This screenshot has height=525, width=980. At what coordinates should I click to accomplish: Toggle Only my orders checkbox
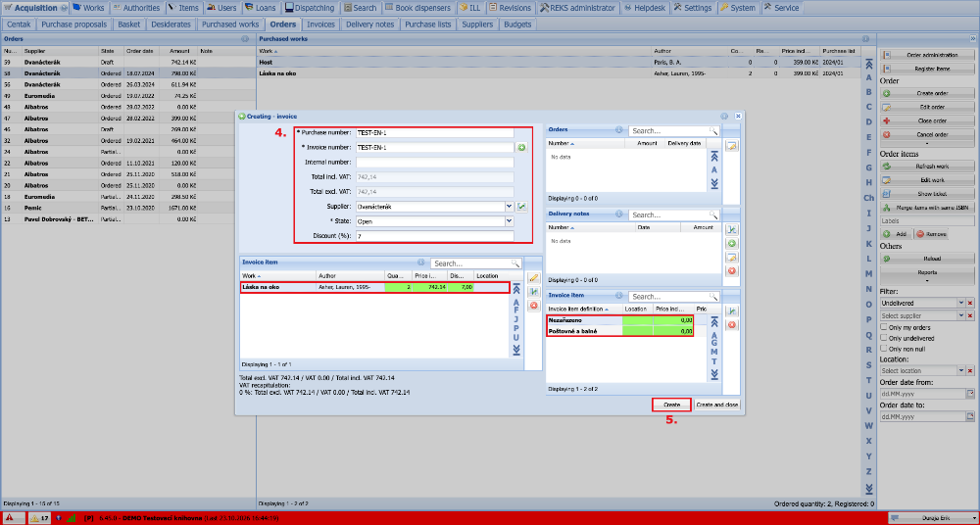click(x=884, y=327)
